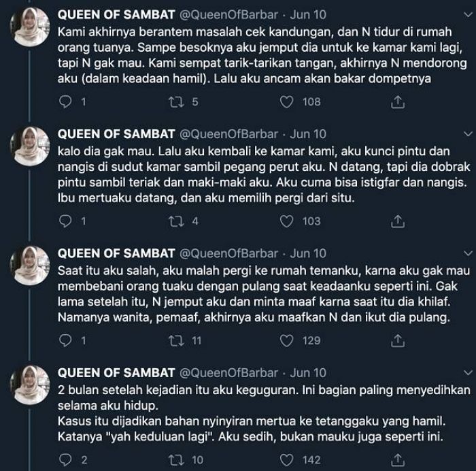The width and height of the screenshot is (476, 471).
Task: Like the tweet with 108 likes
Action: 286,102
